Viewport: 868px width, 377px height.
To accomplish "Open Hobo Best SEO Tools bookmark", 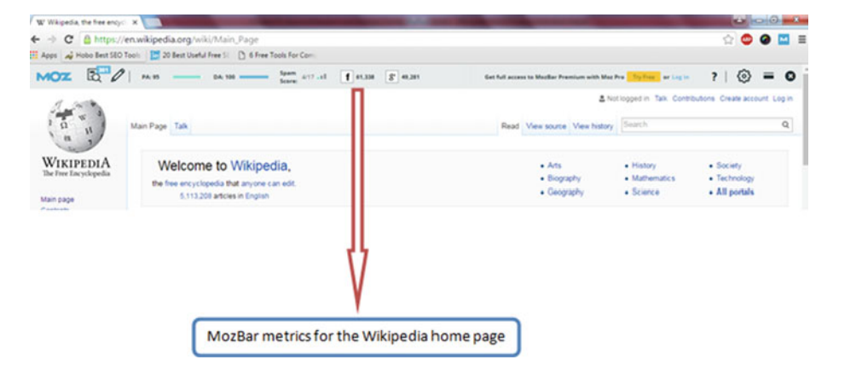I will (x=102, y=56).
